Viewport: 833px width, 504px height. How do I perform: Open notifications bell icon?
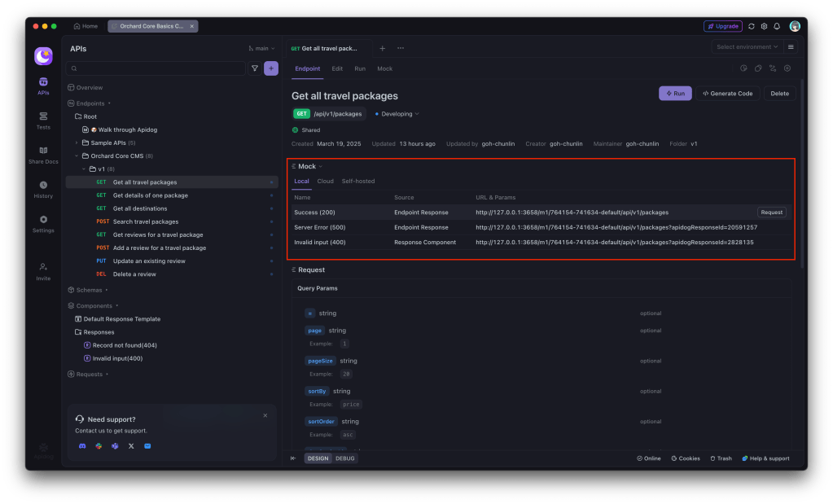pos(777,26)
